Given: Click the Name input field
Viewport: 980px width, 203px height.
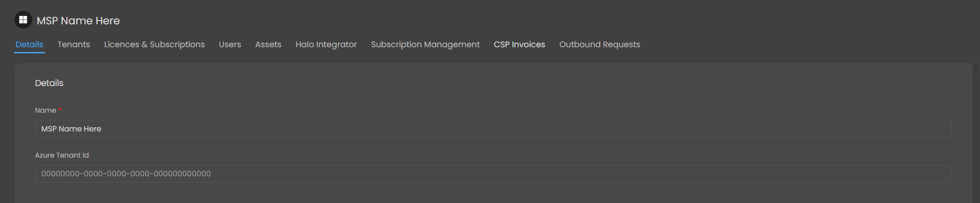Looking at the screenshot, I should tap(493, 129).
